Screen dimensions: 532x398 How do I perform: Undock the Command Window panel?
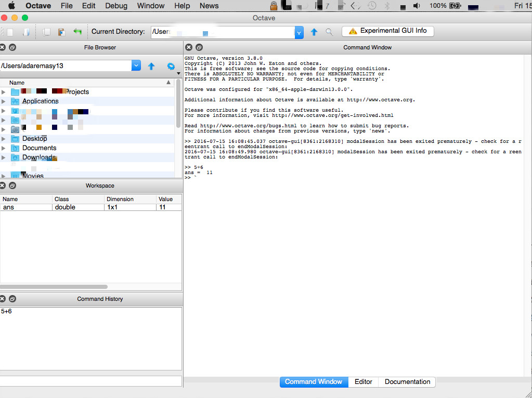199,47
